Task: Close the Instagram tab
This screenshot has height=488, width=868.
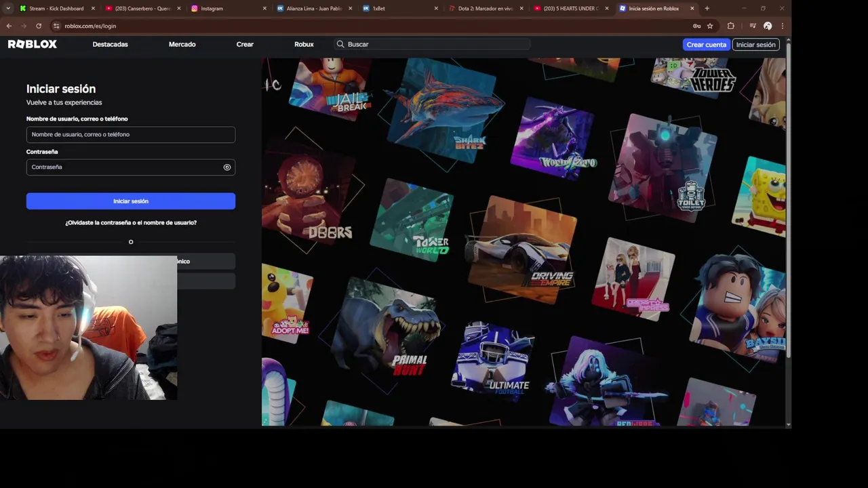Action: pyautogui.click(x=264, y=8)
